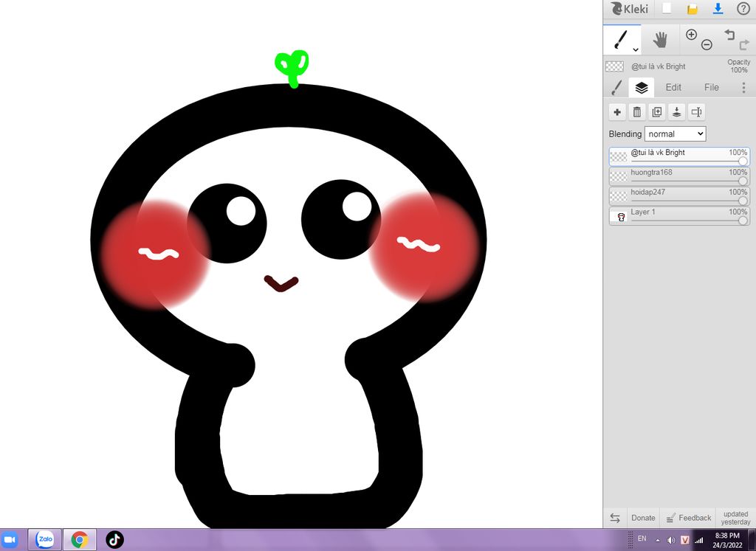
Task: Click the huongtra168 layer opacity slider
Action: pos(742,181)
